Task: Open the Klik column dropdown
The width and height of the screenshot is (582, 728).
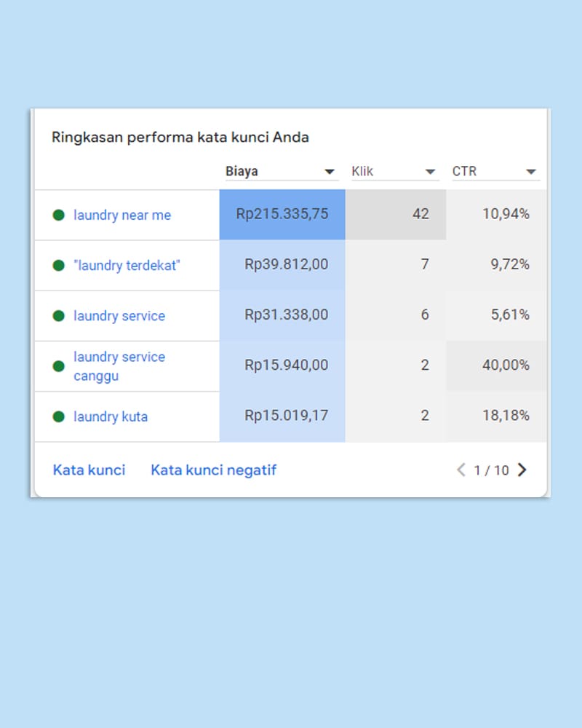Action: (x=430, y=172)
